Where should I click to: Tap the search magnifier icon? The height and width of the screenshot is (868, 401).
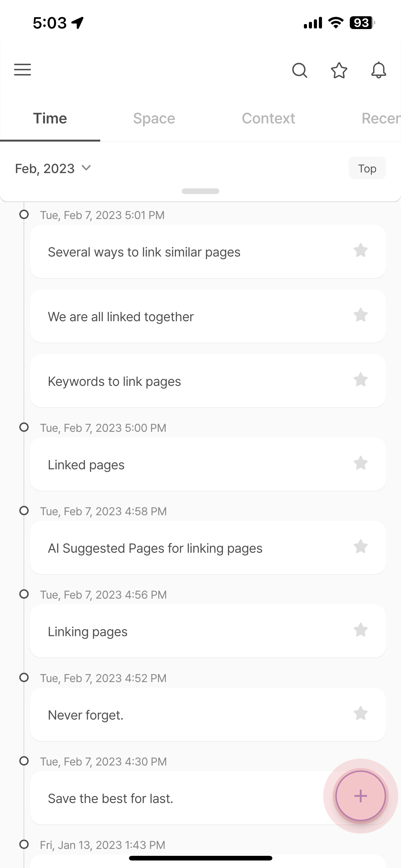299,70
